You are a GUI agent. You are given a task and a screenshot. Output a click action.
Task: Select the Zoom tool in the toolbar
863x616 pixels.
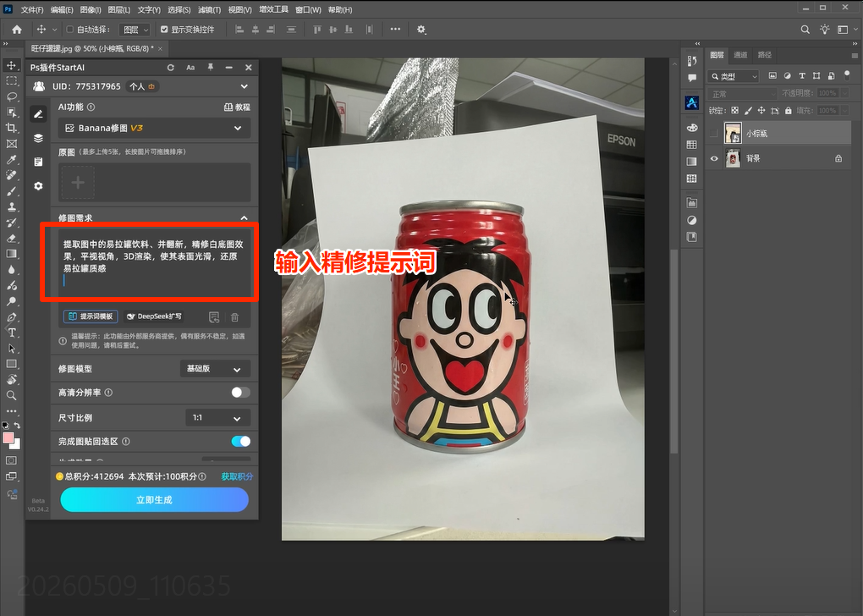click(11, 395)
